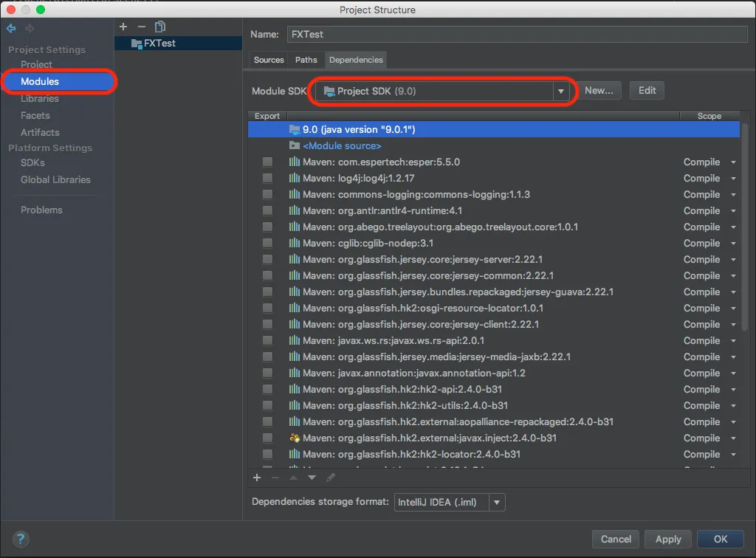This screenshot has height=558, width=756.
Task: Check Export for antlr4-runtime:4.1
Action: [x=267, y=210]
